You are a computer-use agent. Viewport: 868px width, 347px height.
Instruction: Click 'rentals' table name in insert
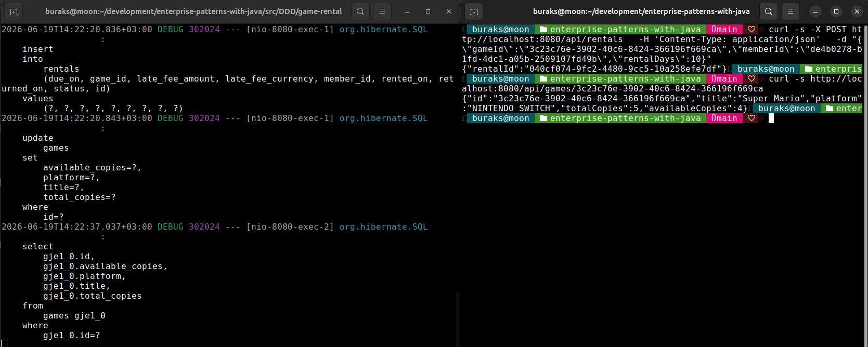coord(61,69)
